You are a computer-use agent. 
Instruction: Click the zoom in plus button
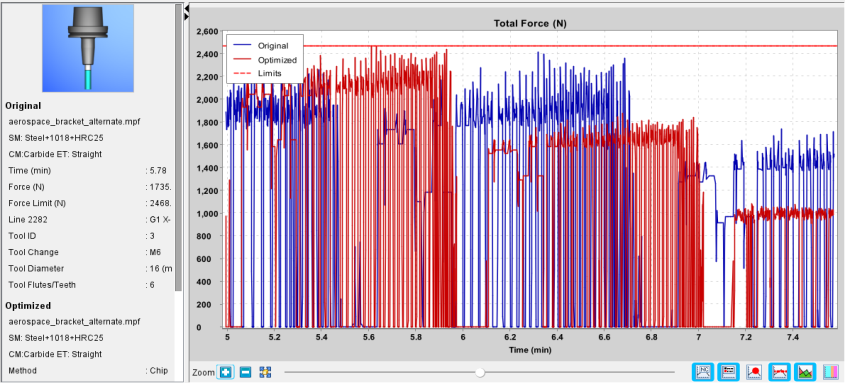(225, 372)
